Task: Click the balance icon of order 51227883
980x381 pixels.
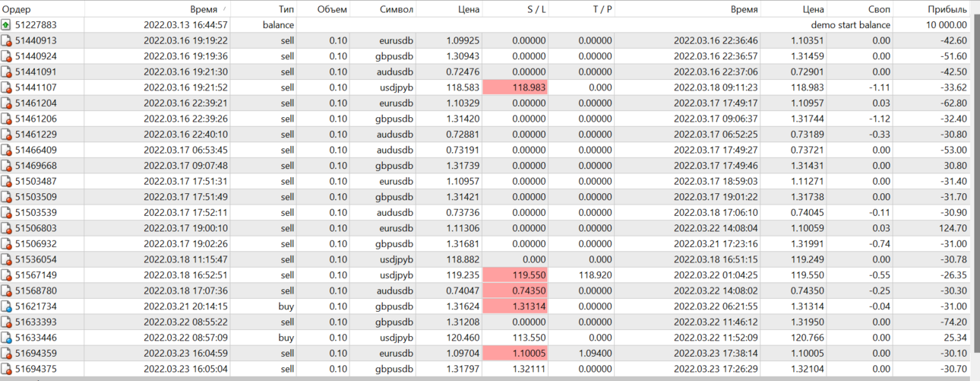Action: pyautogui.click(x=6, y=25)
